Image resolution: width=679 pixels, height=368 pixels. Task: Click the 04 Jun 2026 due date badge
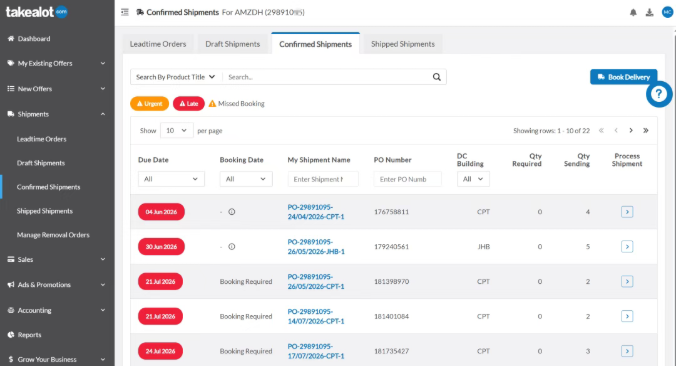[161, 212]
